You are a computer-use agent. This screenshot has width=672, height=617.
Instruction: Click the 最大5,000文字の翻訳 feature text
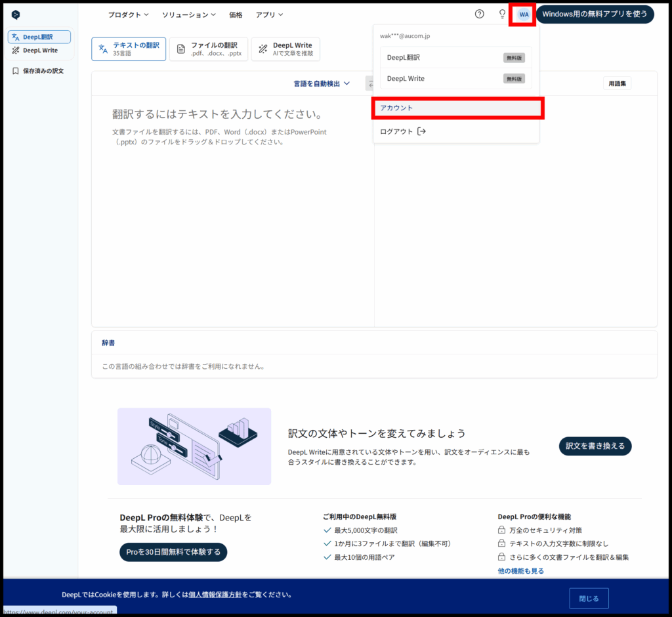pos(366,530)
